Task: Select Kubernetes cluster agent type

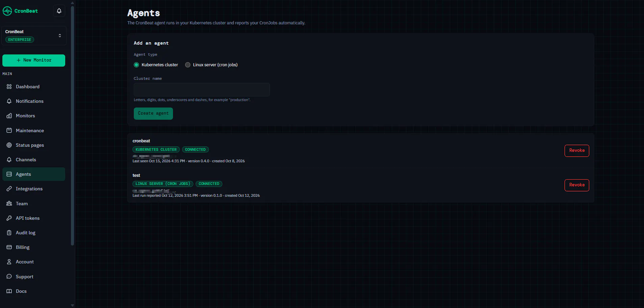Action: pos(137,65)
